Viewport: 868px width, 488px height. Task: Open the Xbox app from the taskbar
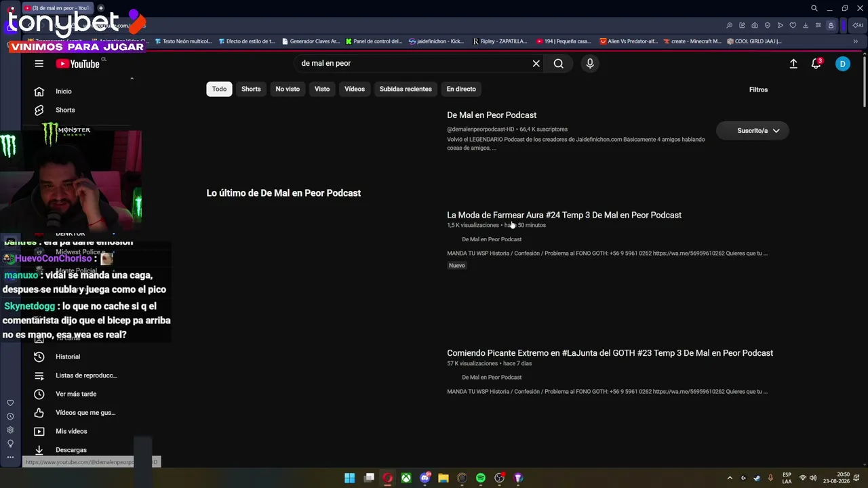pyautogui.click(x=406, y=478)
